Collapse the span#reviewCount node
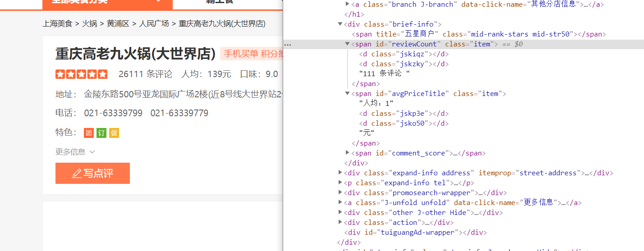Screen dimensions: 644x251 coord(348,44)
